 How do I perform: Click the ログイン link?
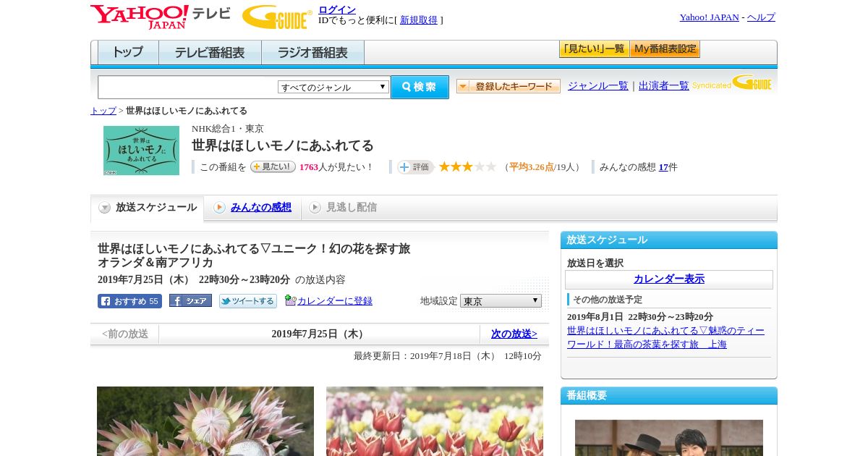[337, 9]
